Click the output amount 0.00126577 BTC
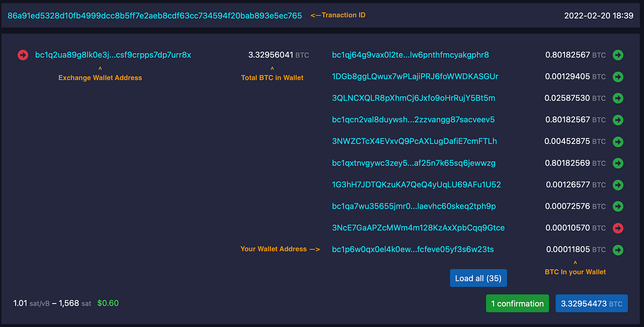644x327 pixels. [x=576, y=184]
